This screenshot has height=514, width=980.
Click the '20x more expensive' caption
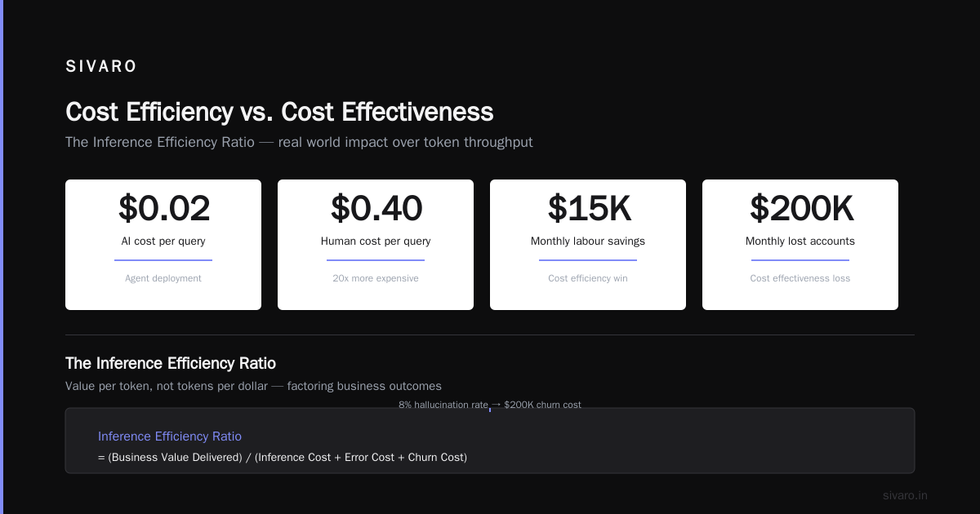pyautogui.click(x=376, y=278)
